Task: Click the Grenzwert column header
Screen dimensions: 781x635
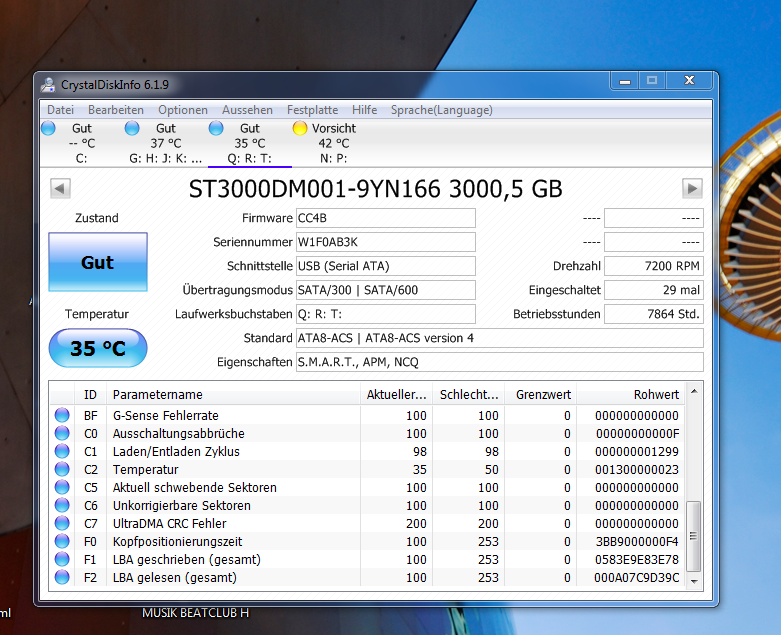Action: 541,394
